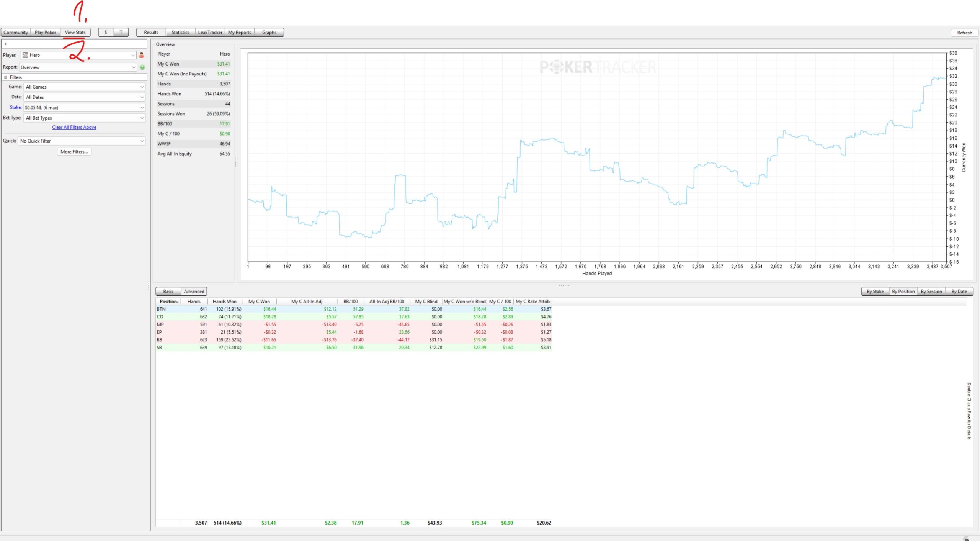Open the Stake dropdown showing $0.05 NL
The width and height of the screenshot is (980, 541).
point(85,108)
